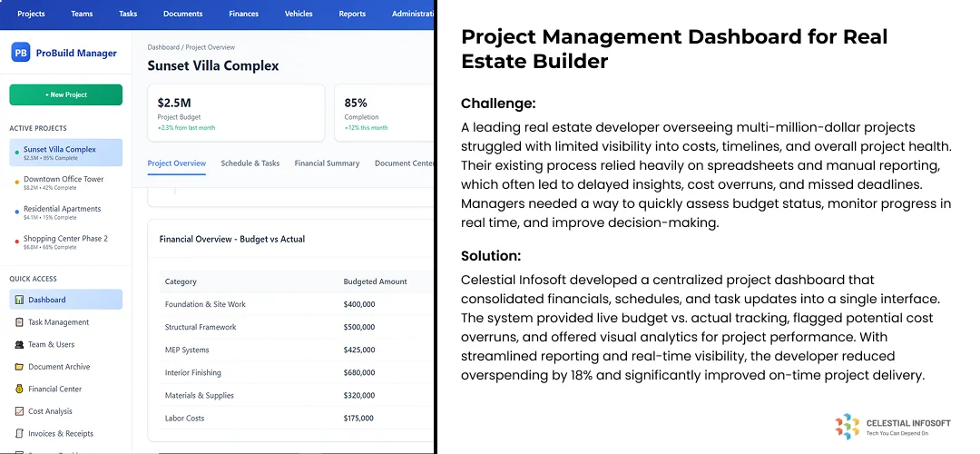Open the Vehicles menu item
Image resolution: width=980 pixels, height=454 pixels.
299,14
